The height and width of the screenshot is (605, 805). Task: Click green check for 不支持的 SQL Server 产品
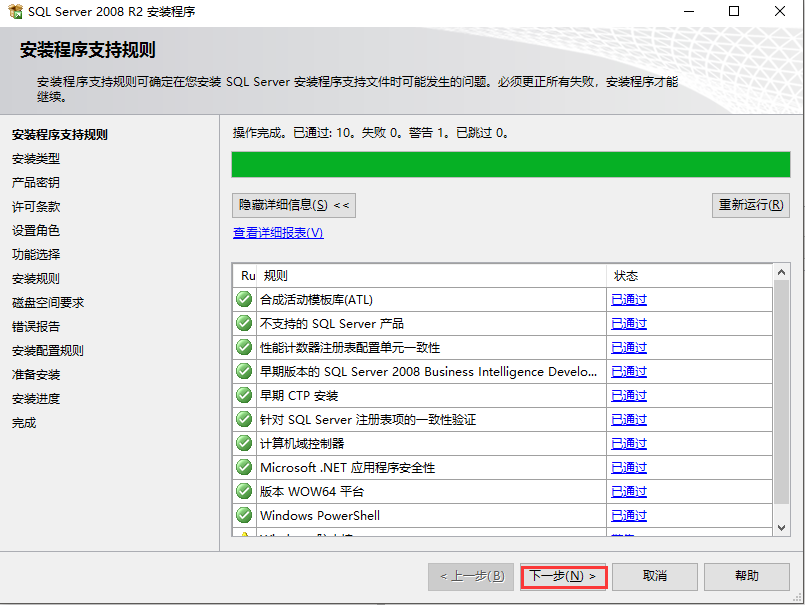tap(241, 323)
